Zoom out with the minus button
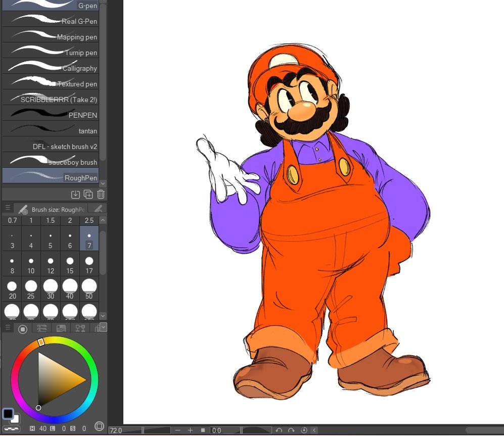 [178, 430]
